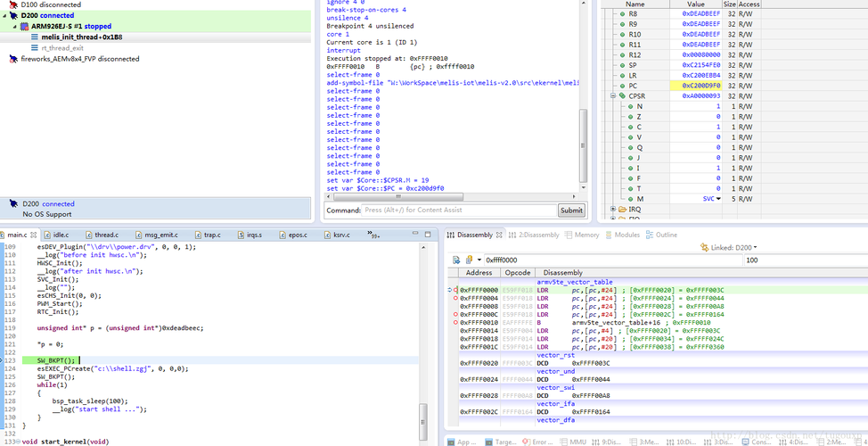The height and width of the screenshot is (446, 868).
Task: Collapse the D200 connection tree node
Action: 4,15
